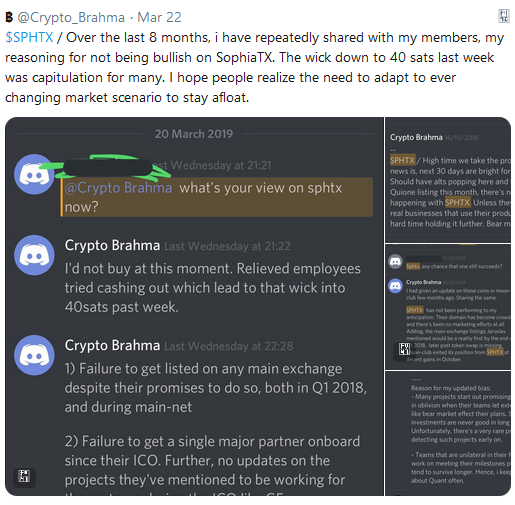Open the middle-right thumbnail about Sphtx succeeding

pos(448,307)
